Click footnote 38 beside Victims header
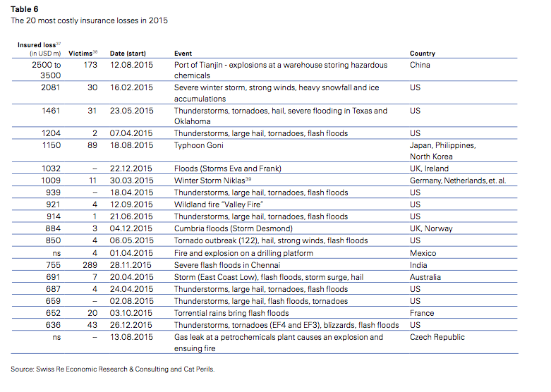 [x=95, y=51]
